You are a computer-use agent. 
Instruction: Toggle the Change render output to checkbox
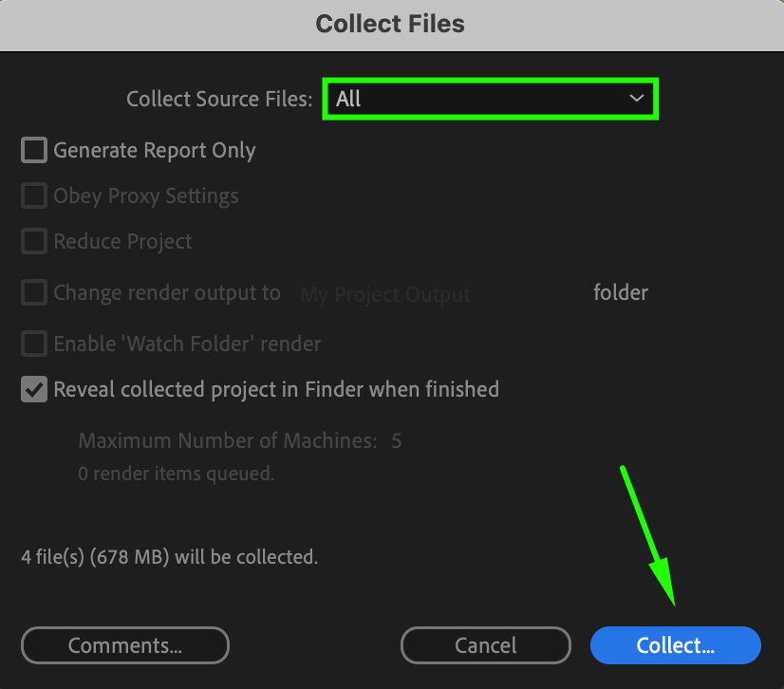point(34,292)
